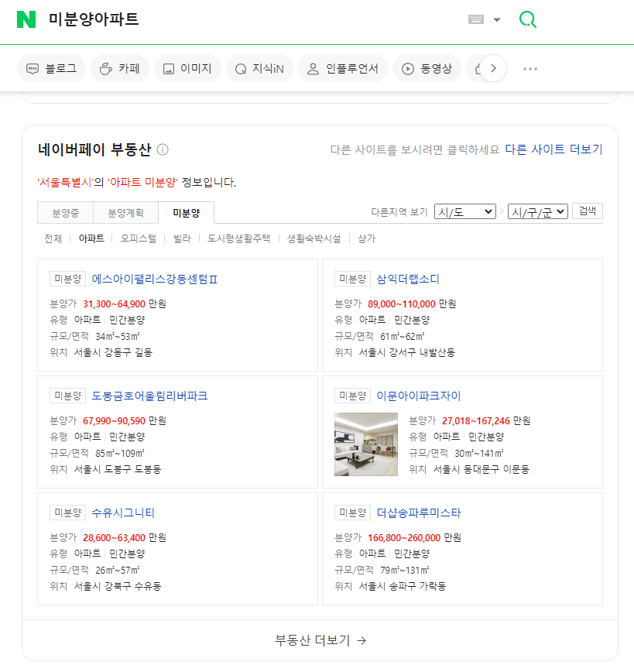Open the 카페 search tab

pos(119,69)
